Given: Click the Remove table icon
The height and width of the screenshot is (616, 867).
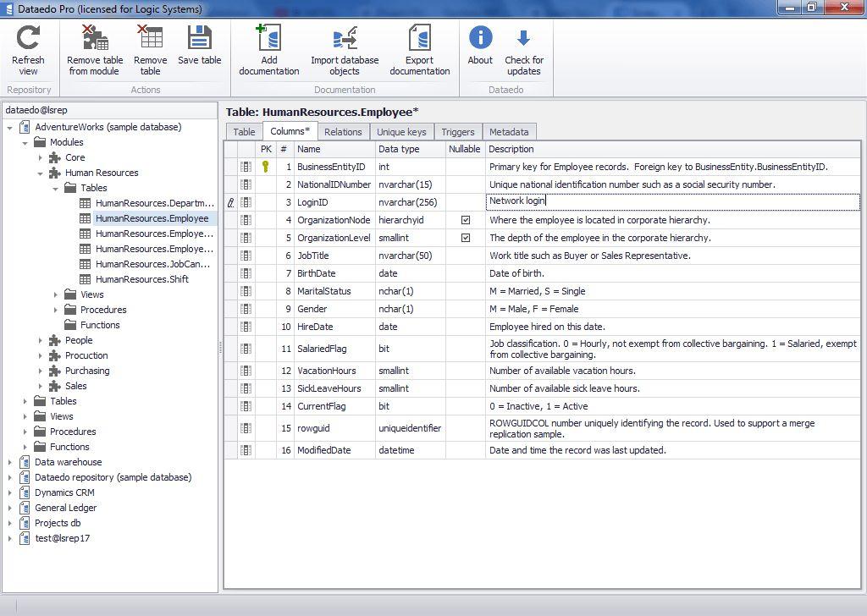Looking at the screenshot, I should click(x=150, y=37).
